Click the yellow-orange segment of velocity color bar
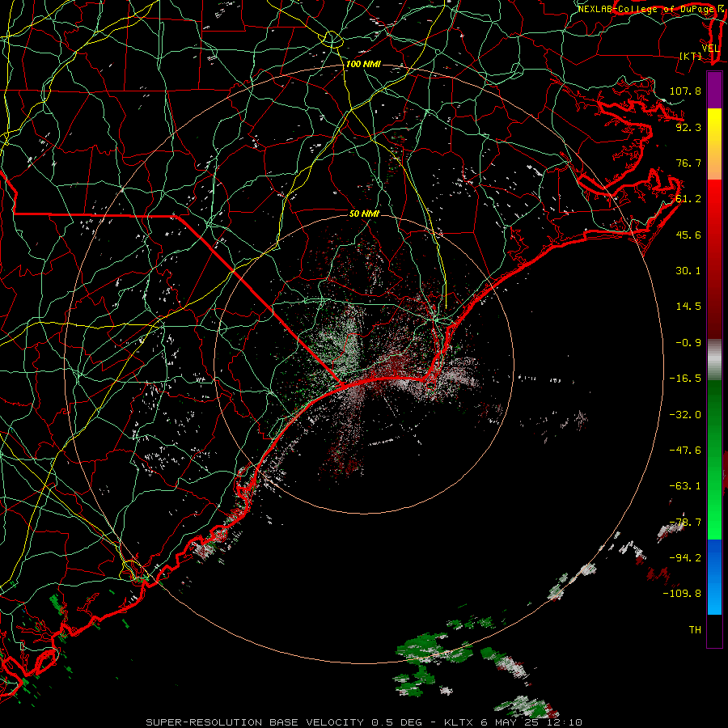This screenshot has width=728, height=728. pos(714,144)
